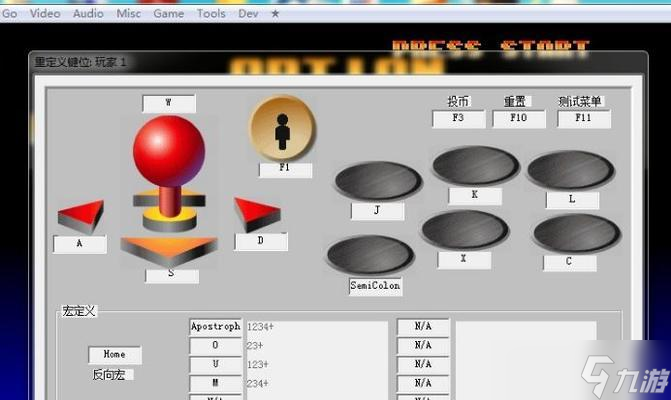Image resolution: width=671 pixels, height=400 pixels.
Task: Click the Home macro key field
Action: pos(114,355)
